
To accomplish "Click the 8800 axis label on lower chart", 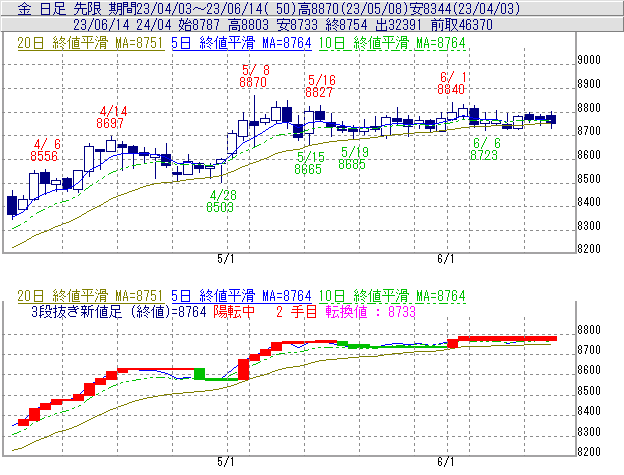I will 589,330.
